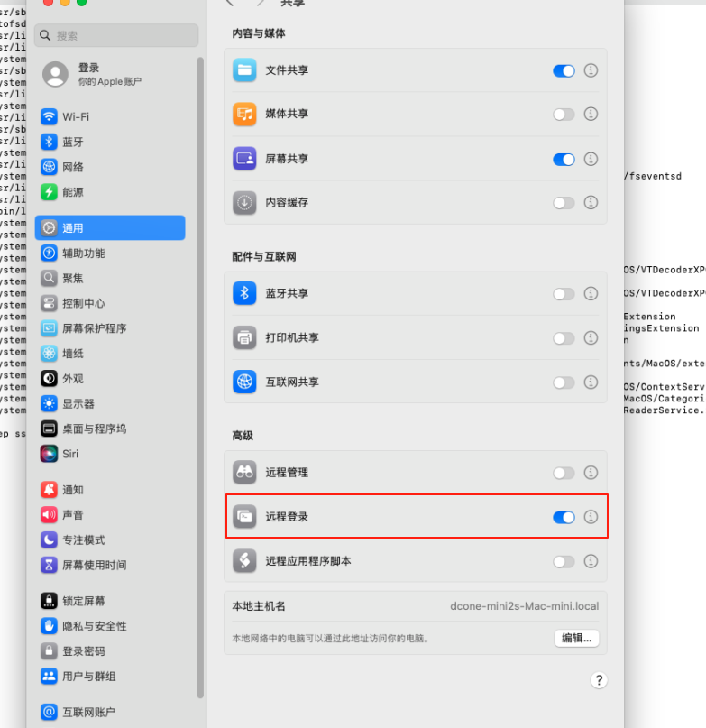The height and width of the screenshot is (728, 706).
Task: Click the 内容缓存 download icon
Action: pos(244,202)
